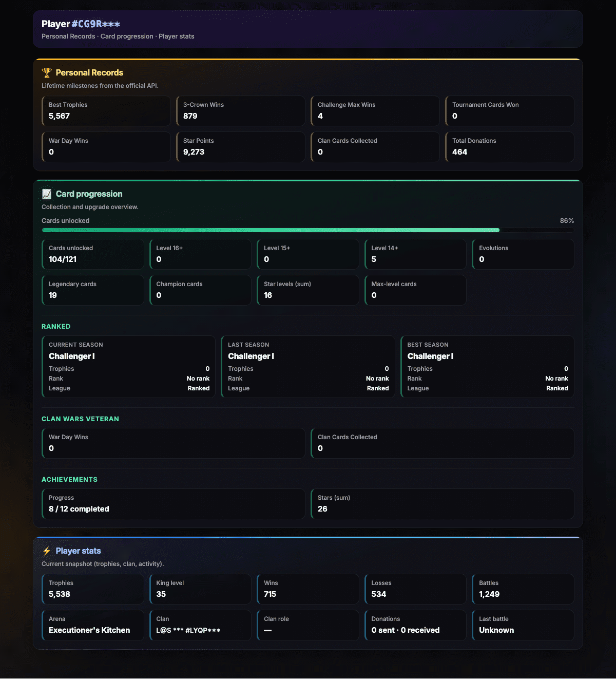The width and height of the screenshot is (616, 679).
Task: Select the Star Points 9,273 tile
Action: pyautogui.click(x=241, y=147)
